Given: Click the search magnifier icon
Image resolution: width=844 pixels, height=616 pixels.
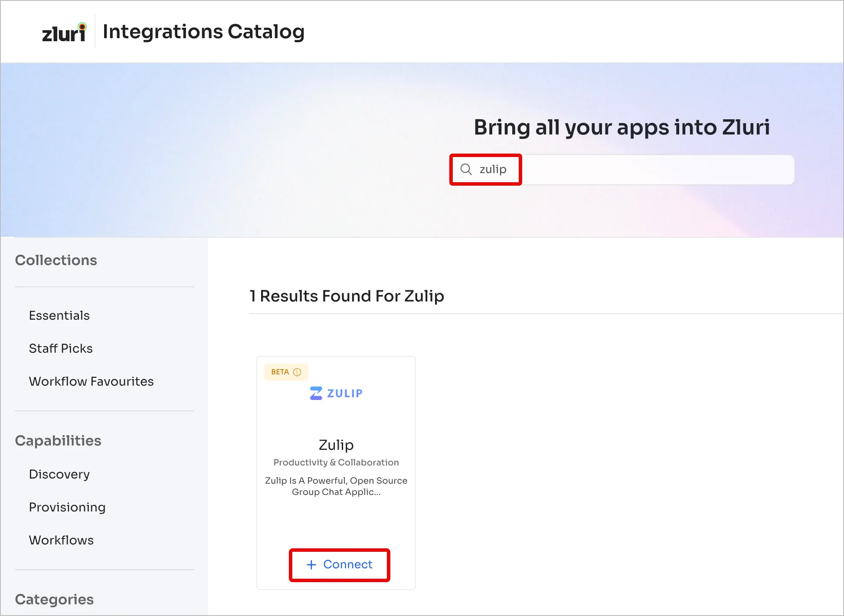Looking at the screenshot, I should [x=466, y=169].
